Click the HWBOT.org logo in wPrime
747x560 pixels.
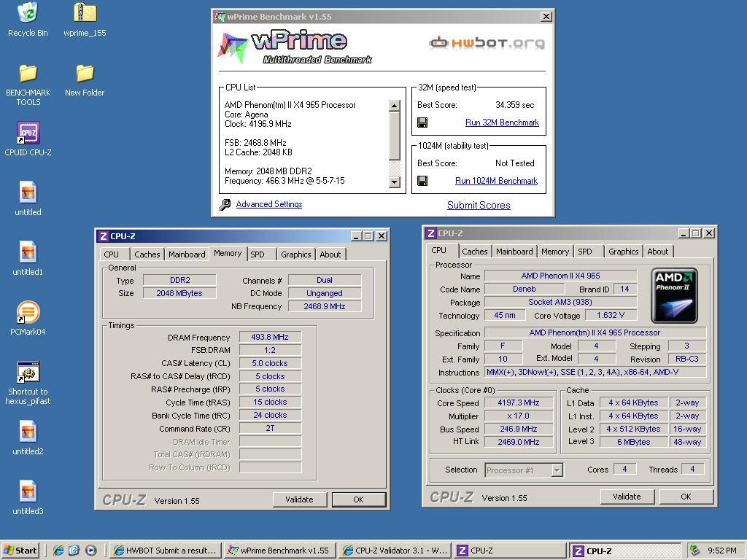coord(487,43)
